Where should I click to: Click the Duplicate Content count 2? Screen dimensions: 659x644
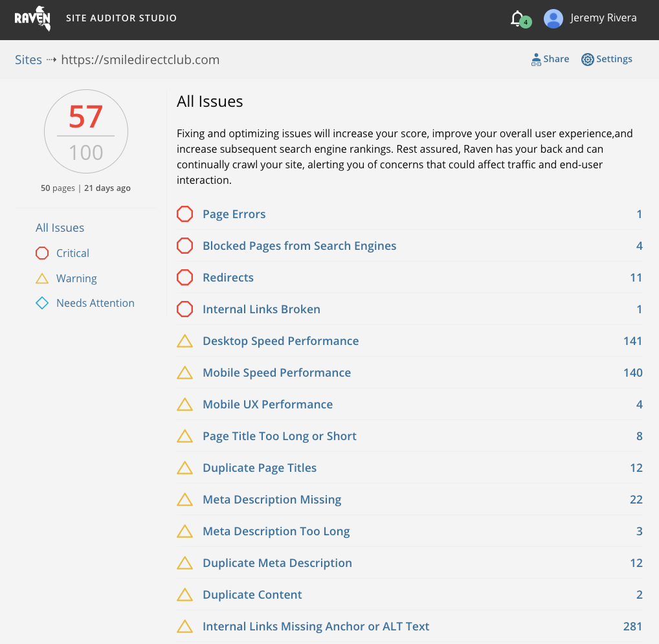click(x=639, y=595)
